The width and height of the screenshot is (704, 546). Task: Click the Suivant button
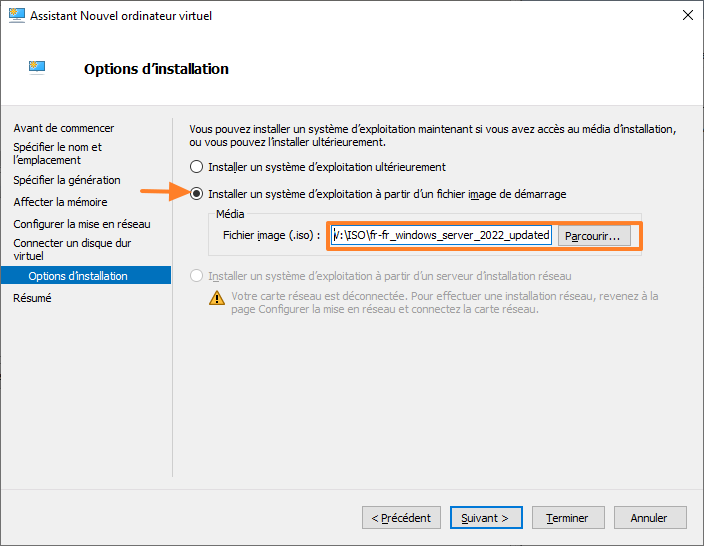pos(485,518)
